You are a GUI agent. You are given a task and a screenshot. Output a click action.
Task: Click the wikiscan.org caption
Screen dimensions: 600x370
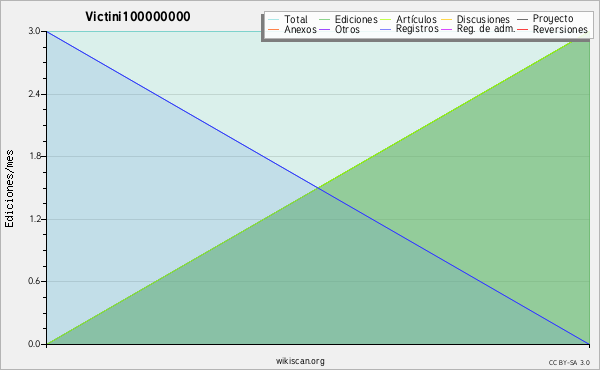[x=300, y=361]
